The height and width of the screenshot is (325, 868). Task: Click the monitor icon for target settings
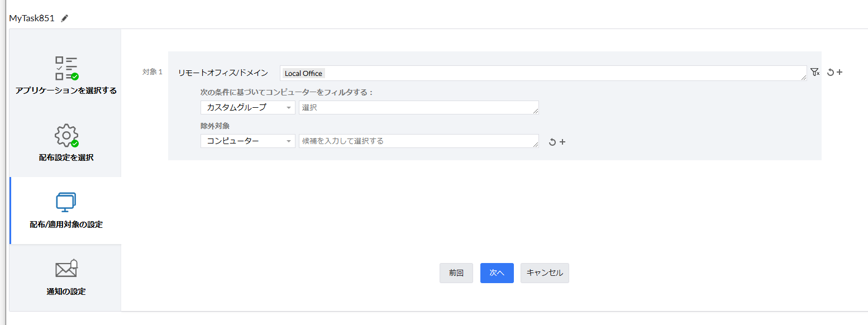[x=66, y=202]
